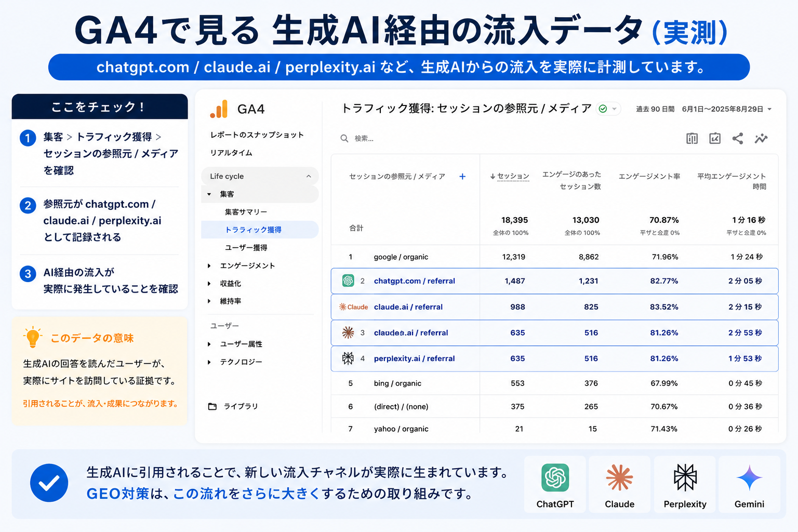Open リアルタイム in the sidebar
Screen dimensions: 798x532
(x=231, y=153)
